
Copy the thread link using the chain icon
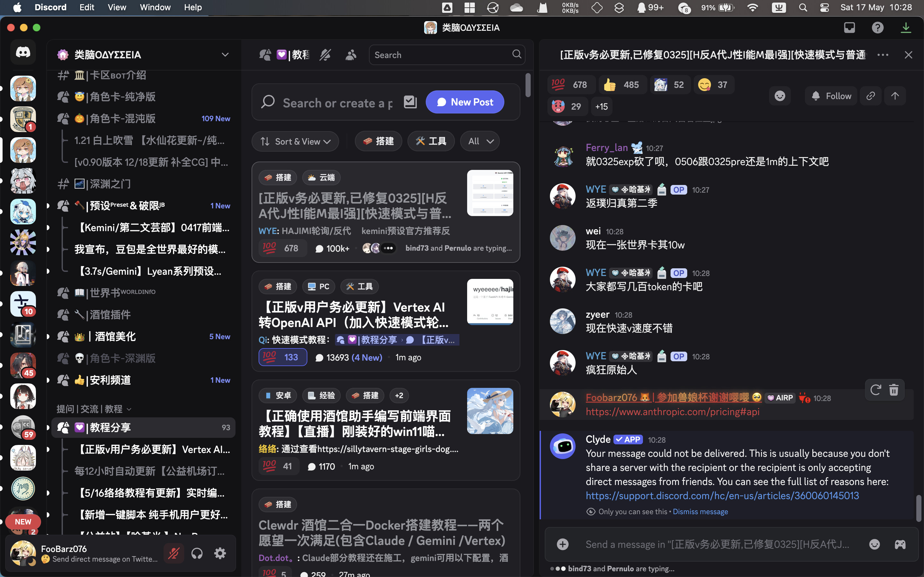870,96
